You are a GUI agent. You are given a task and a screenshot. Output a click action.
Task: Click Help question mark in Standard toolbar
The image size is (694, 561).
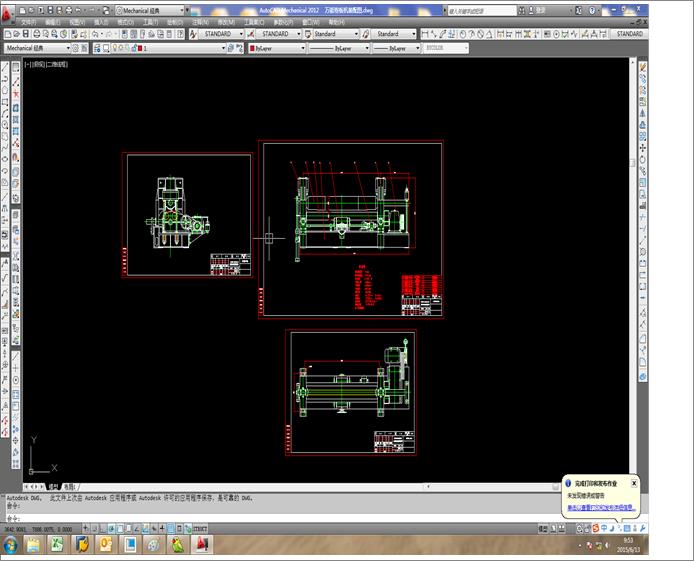tap(180, 34)
